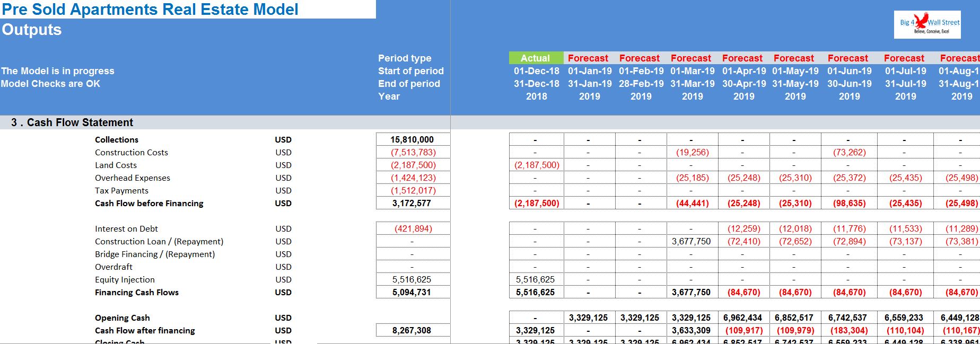The image size is (980, 344).
Task: Select Tax Payments total (1,512,017)
Action: 413,190
